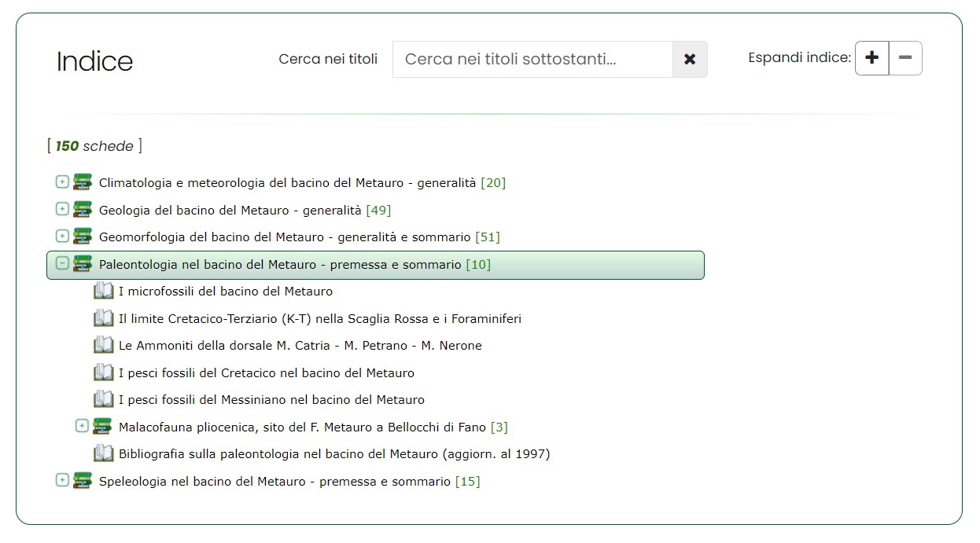980x543 pixels.
Task: Expand Climatologia e meteorologia tree node
Action: coord(62,182)
